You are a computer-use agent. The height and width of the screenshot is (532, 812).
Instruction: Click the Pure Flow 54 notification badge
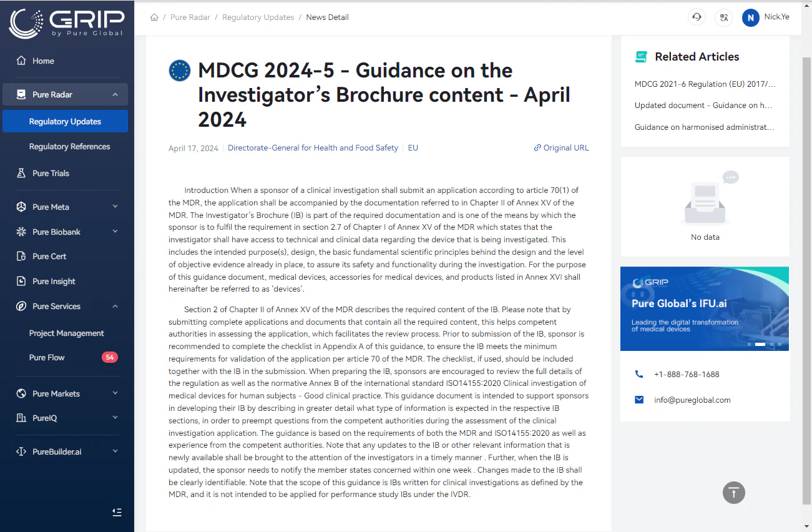tap(110, 357)
